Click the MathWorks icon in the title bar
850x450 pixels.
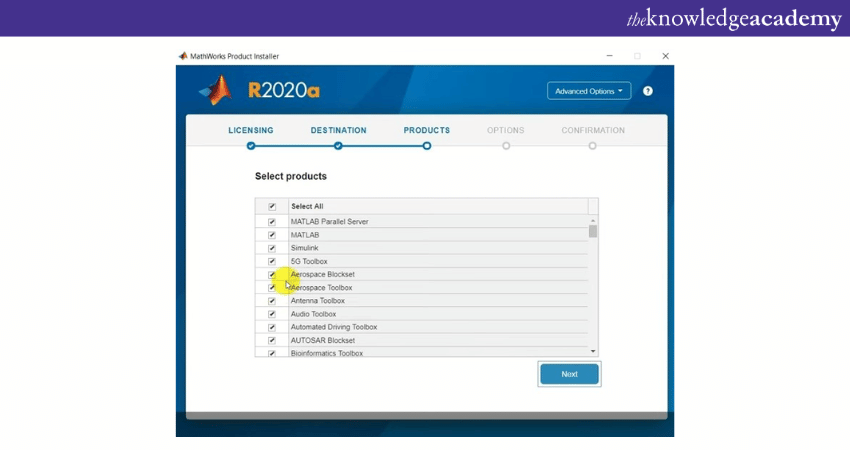182,56
